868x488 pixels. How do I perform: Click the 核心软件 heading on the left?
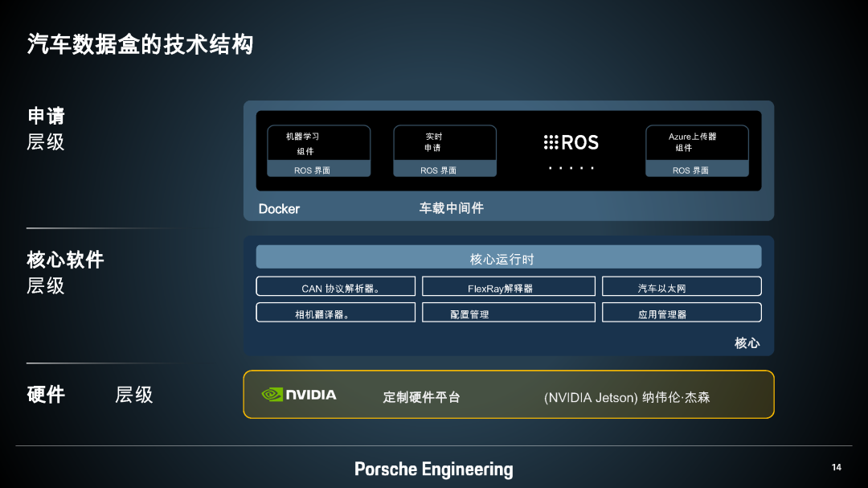65,260
